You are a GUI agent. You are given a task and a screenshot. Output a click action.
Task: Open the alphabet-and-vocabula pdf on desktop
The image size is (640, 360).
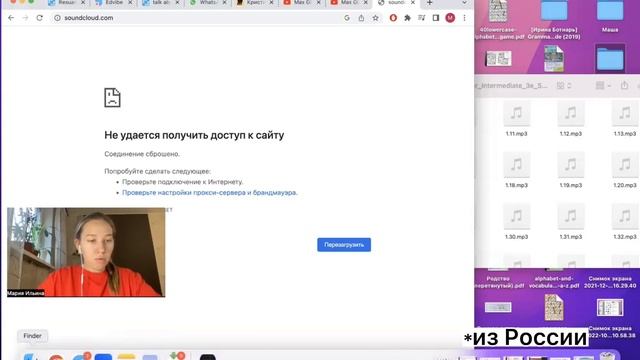(554, 282)
